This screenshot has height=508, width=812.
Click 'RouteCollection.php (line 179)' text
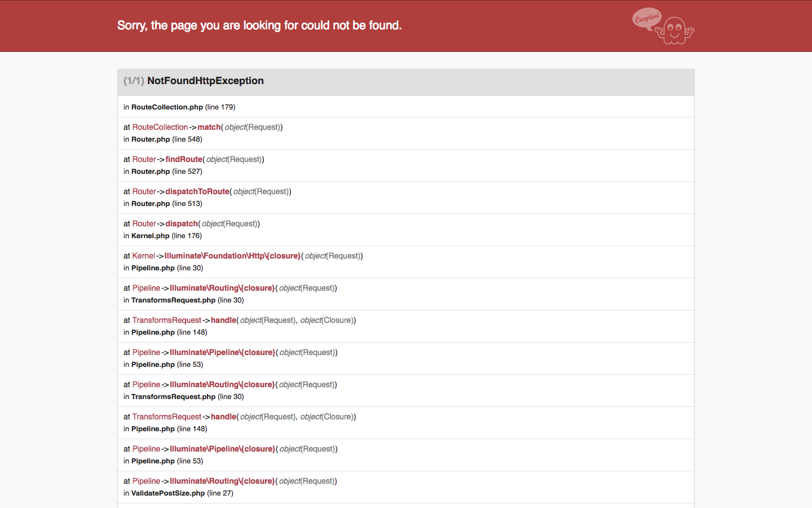pyautogui.click(x=183, y=107)
